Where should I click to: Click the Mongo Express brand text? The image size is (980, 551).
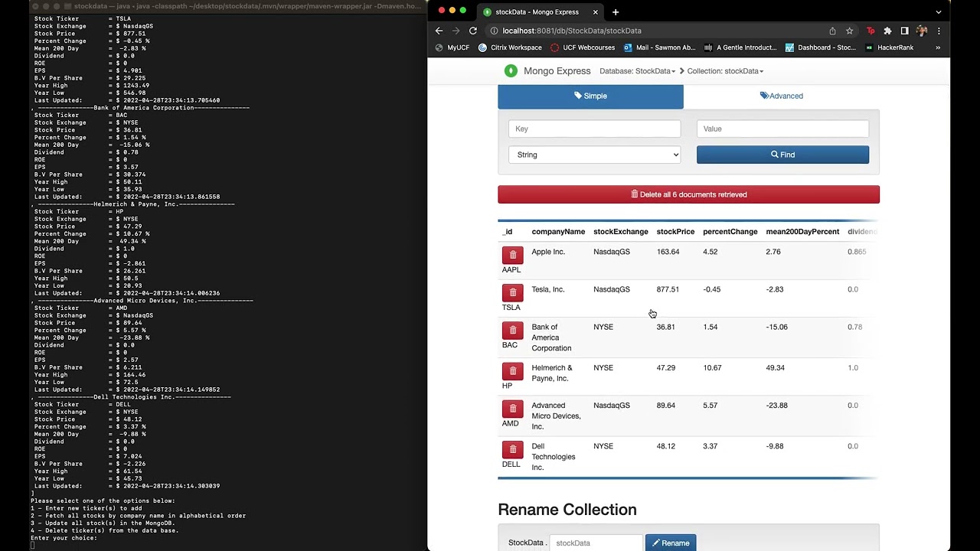coord(557,71)
